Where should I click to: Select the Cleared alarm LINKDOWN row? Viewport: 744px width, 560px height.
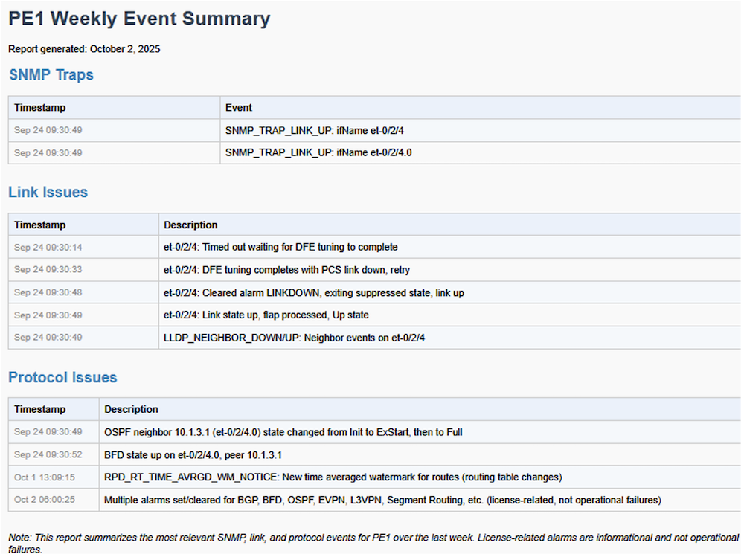point(313,293)
